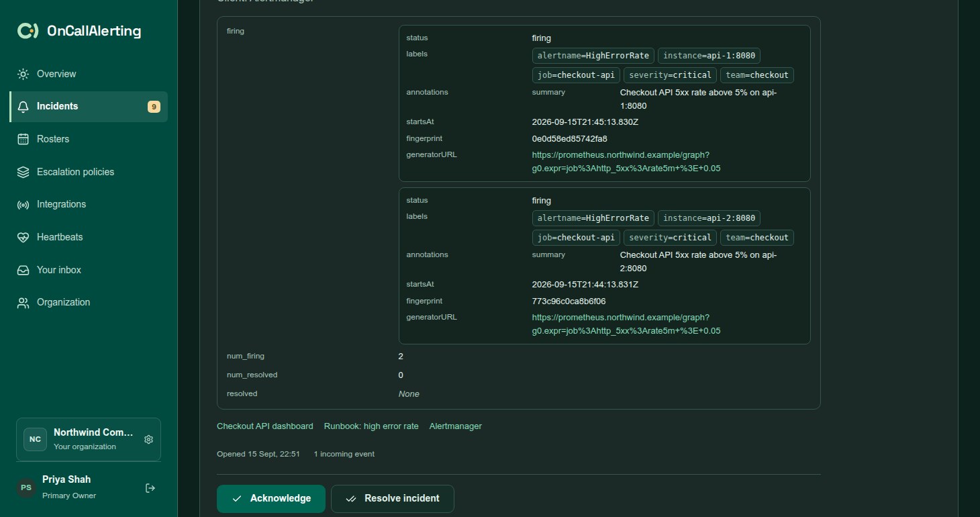
Task: Open the Overview page
Action: (x=89, y=74)
